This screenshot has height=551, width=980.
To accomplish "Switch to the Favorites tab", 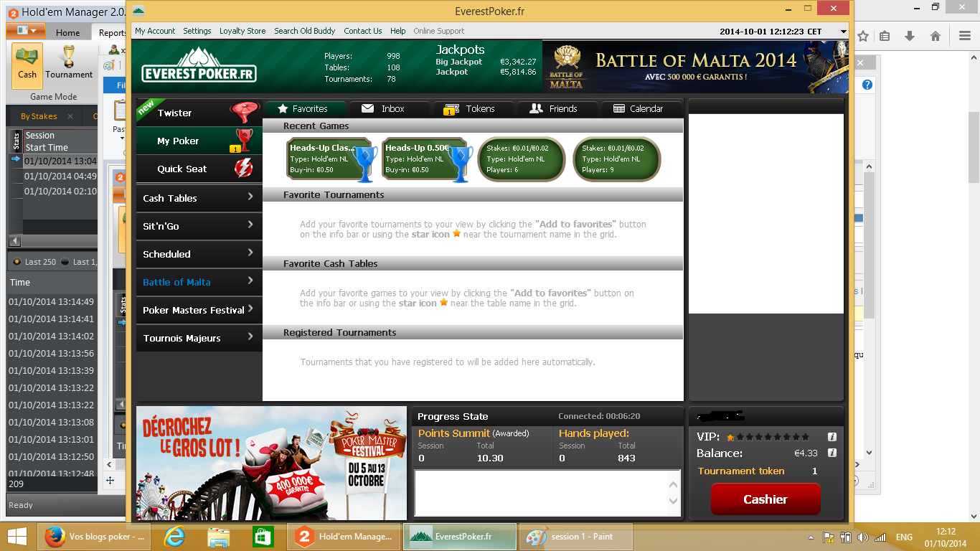I will point(306,108).
